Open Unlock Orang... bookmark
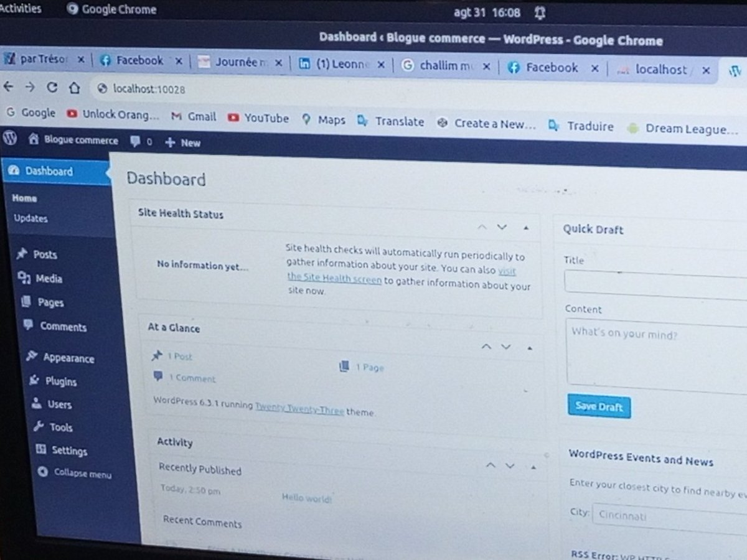The image size is (747, 560). 113,115
